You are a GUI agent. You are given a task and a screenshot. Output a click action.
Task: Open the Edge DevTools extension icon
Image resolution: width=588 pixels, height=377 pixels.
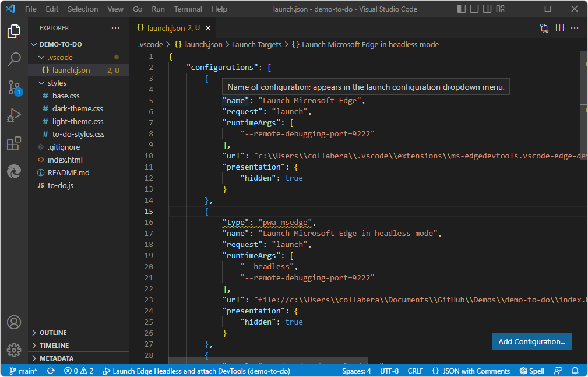(13, 171)
